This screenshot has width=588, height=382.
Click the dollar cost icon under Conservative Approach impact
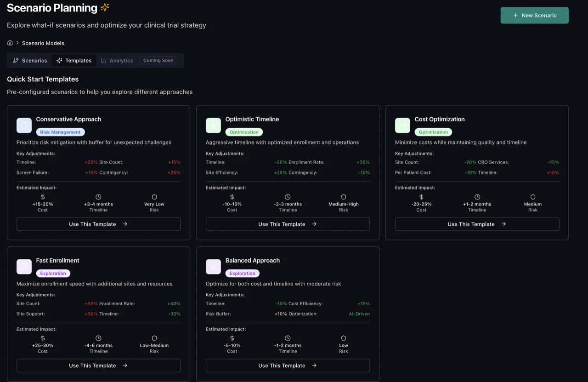43,197
